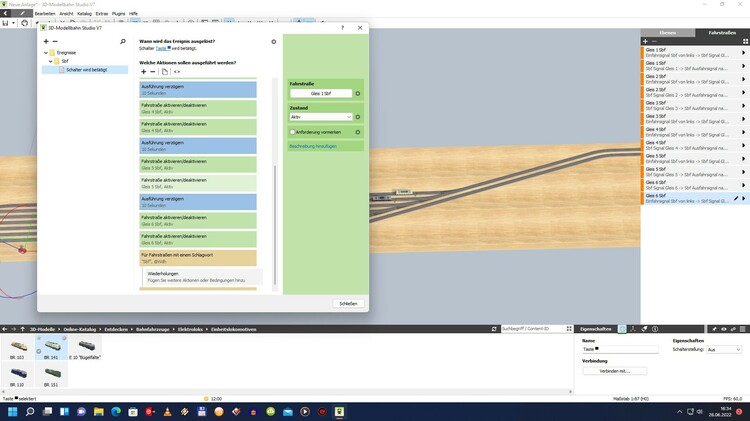Add new event with plus icon in dialog
This screenshot has height=421, width=750.
(46, 42)
